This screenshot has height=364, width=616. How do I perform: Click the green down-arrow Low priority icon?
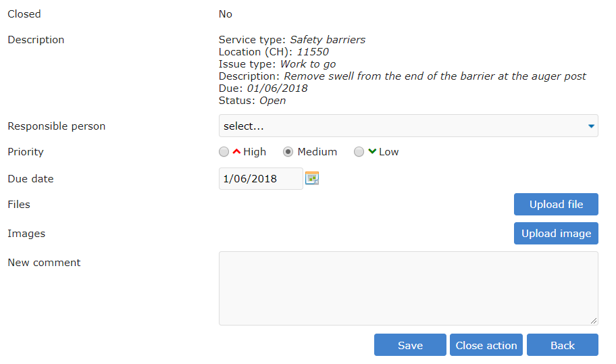371,152
